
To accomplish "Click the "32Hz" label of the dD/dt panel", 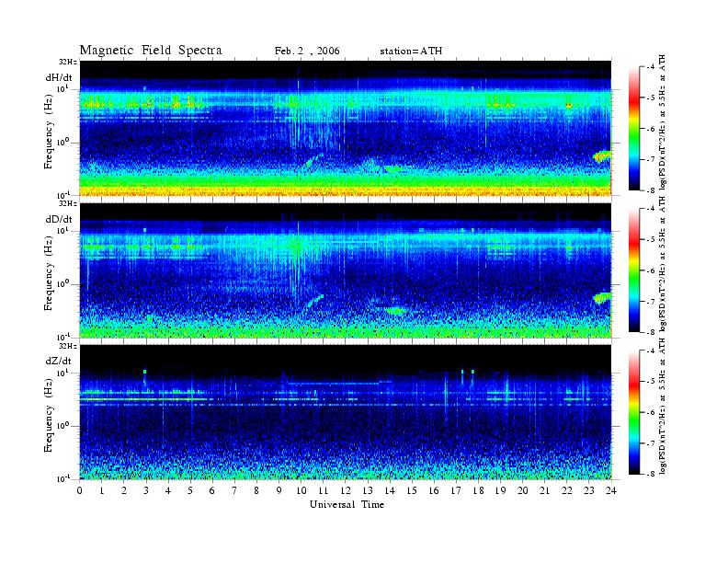I will tap(68, 203).
